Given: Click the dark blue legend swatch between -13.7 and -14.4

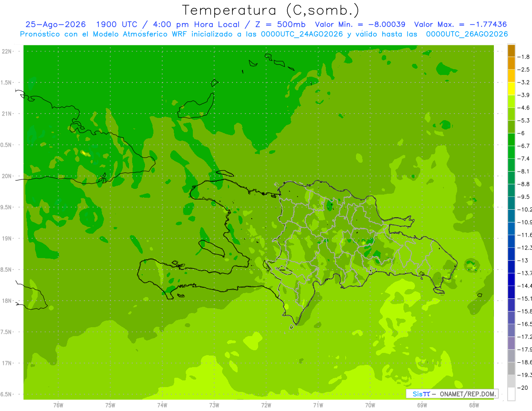Looking at the screenshot, I should point(511,279).
